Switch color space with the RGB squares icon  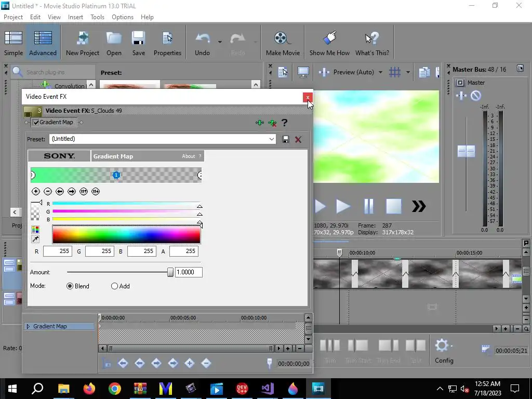(35, 230)
